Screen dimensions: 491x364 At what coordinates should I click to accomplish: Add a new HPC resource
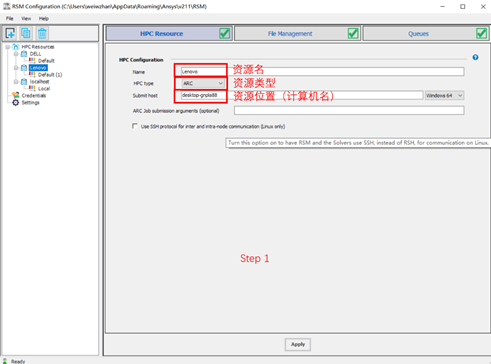[10, 33]
